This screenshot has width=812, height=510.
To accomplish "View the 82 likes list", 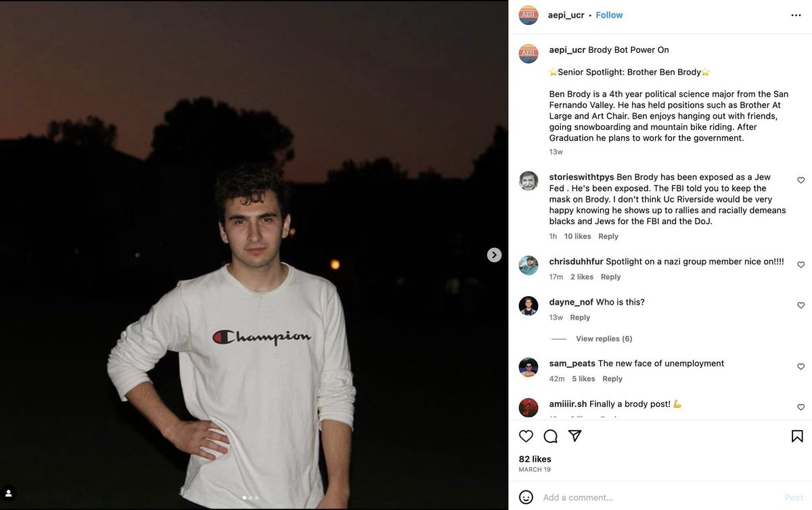I will 535,459.
